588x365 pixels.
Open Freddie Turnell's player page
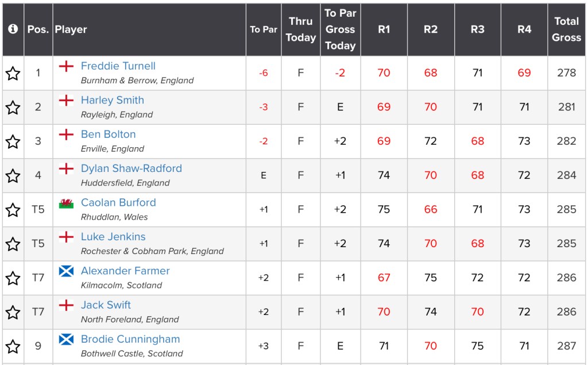point(118,66)
